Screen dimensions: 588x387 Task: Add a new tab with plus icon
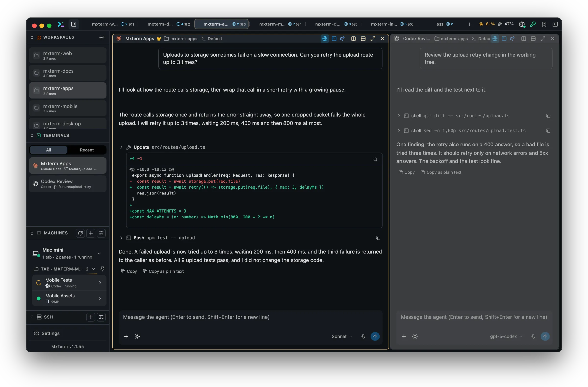pos(469,24)
